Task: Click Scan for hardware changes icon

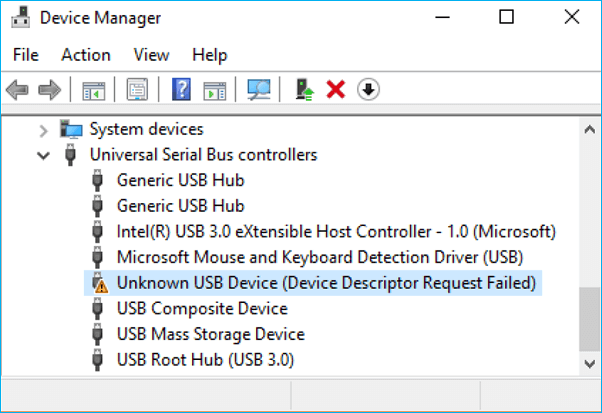Action: pos(259,90)
